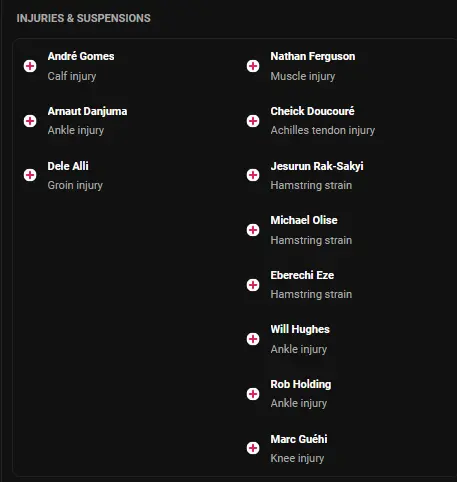
Task: Click the injury icon beside Rob Holding
Action: pos(253,394)
